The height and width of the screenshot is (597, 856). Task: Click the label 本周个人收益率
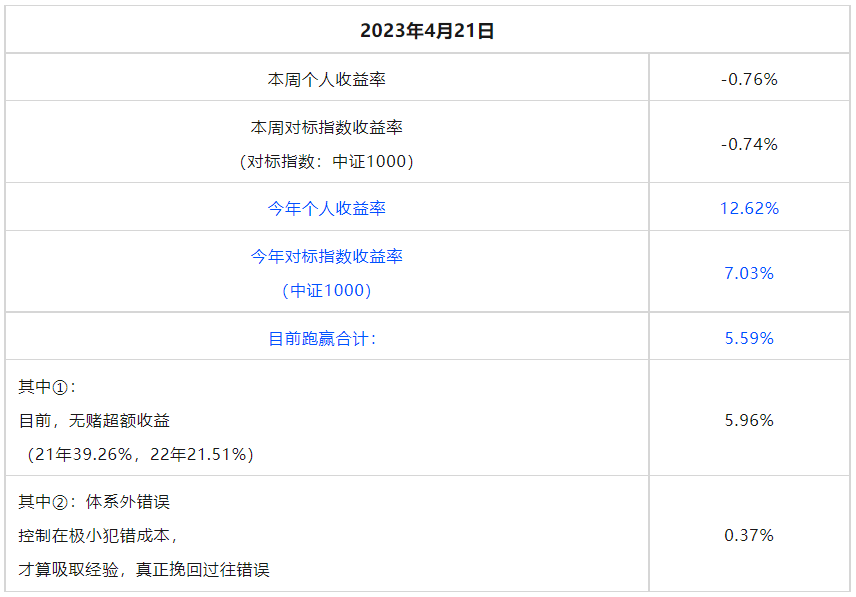(x=326, y=80)
